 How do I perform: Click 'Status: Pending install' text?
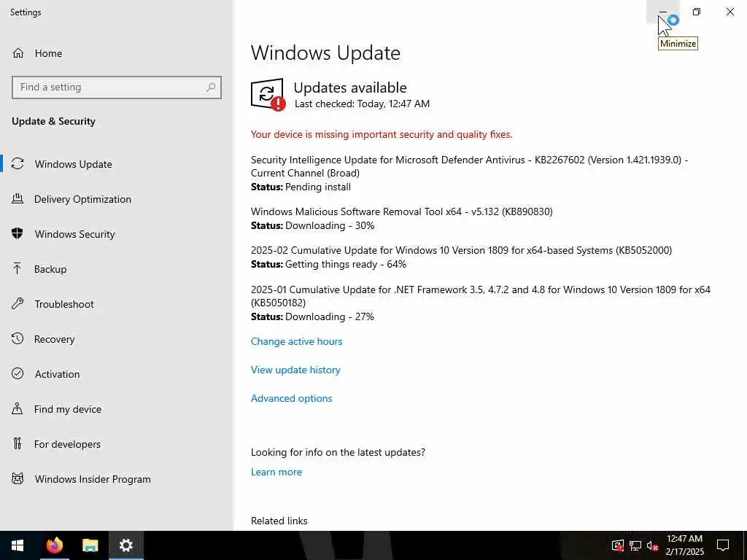301,187
